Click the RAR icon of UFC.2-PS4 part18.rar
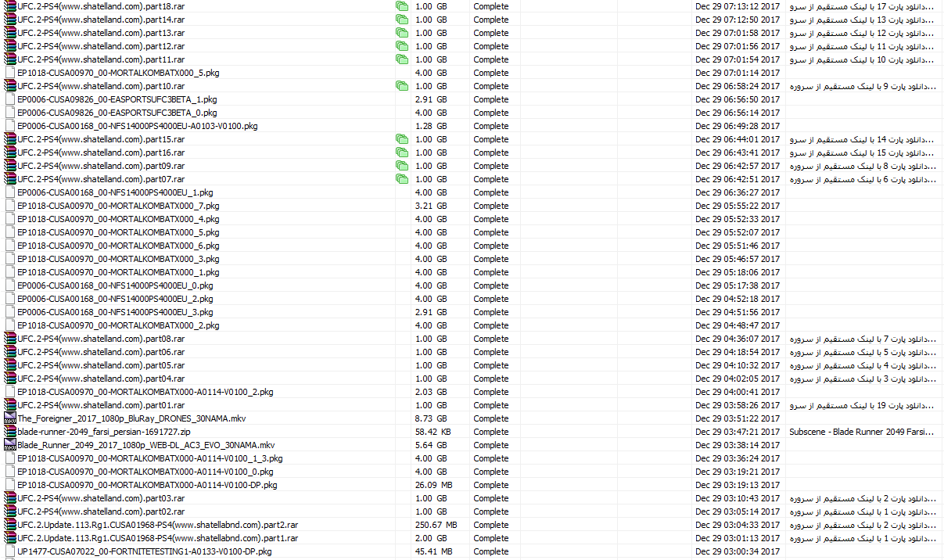The image size is (944, 560). pos(10,6)
